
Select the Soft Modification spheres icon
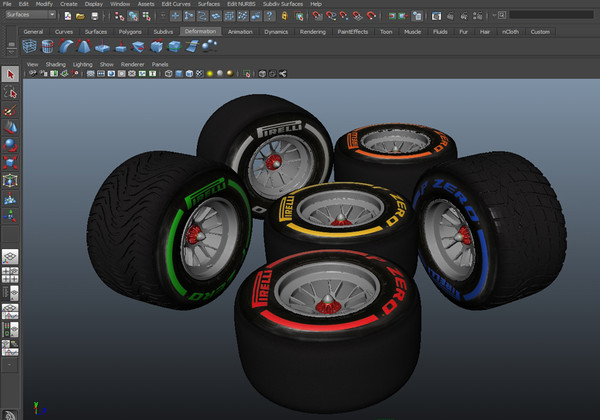[x=210, y=46]
